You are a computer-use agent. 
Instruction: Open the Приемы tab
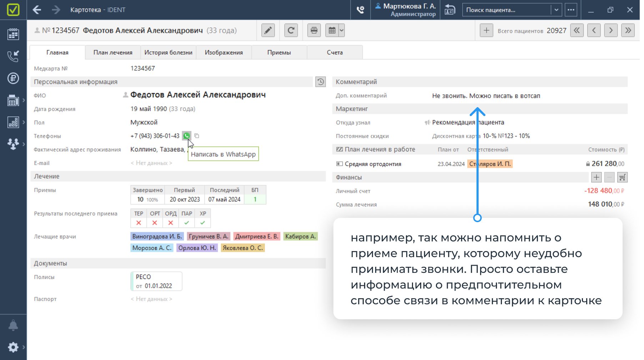[x=279, y=52]
